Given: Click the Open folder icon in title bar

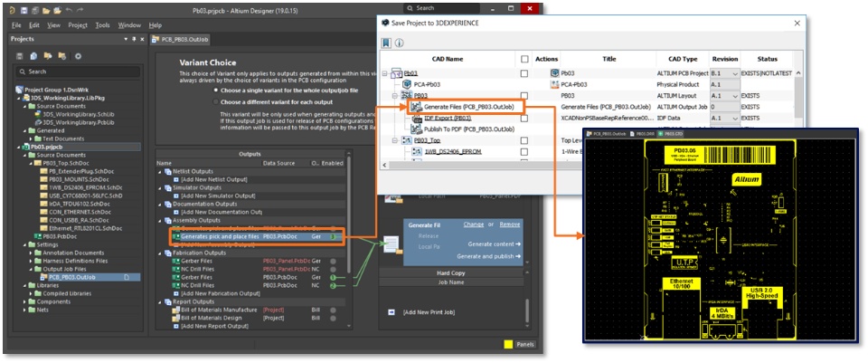Looking at the screenshot, I should pyautogui.click(x=45, y=10).
